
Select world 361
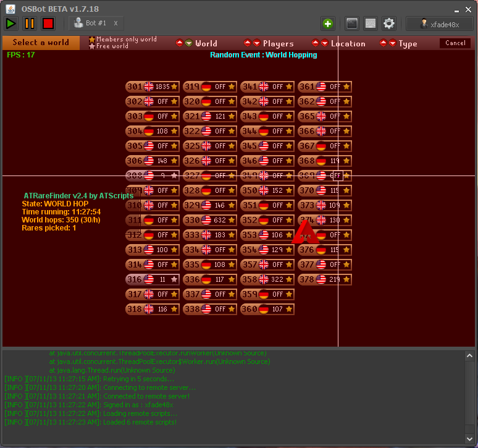point(325,87)
